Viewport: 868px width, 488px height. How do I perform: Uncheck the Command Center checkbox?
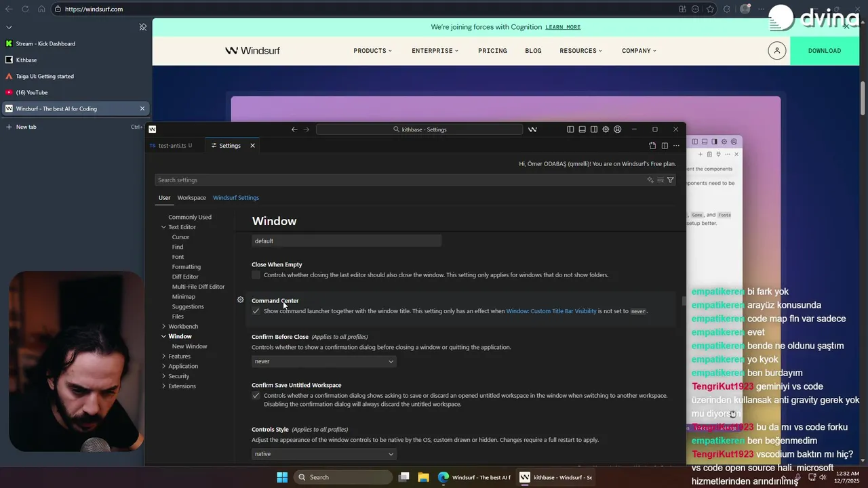pos(256,311)
